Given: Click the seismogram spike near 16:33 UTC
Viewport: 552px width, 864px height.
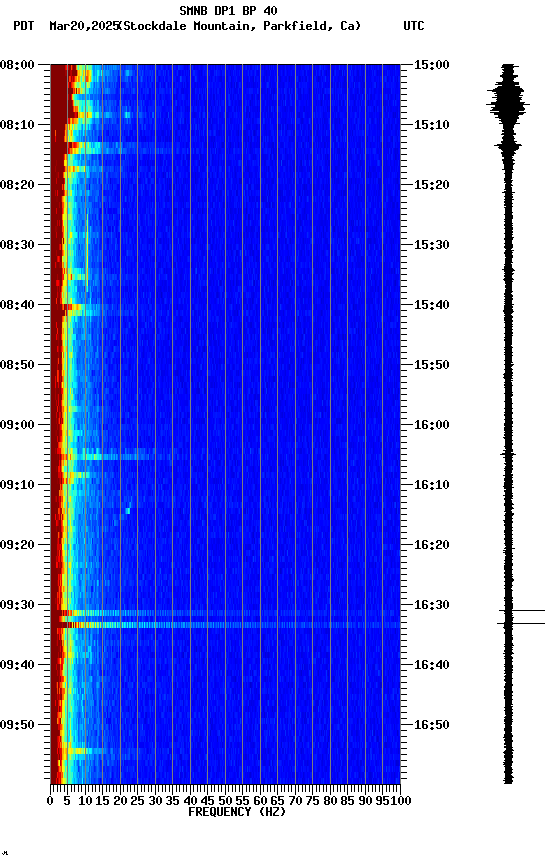Looking at the screenshot, I should tap(521, 623).
